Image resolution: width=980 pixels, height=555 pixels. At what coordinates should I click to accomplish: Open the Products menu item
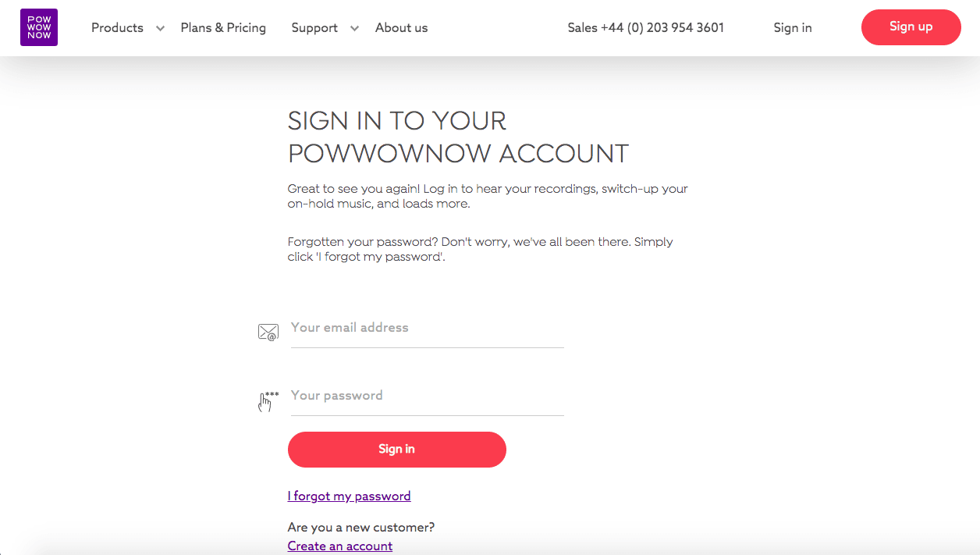point(117,28)
